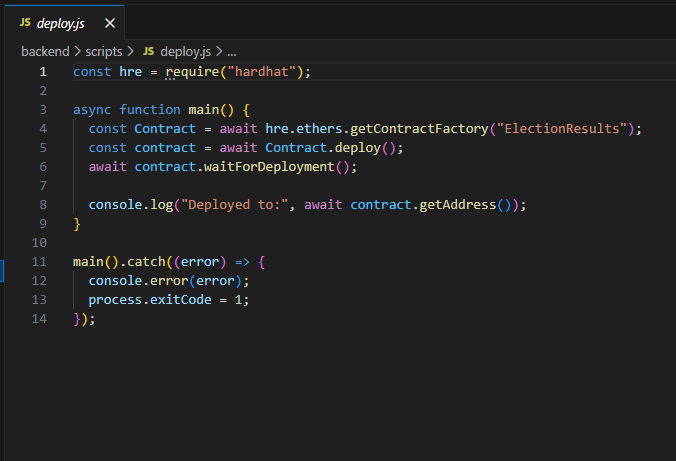This screenshot has height=461, width=676.
Task: Place cursor on require keyword in line 1
Action: click(x=192, y=72)
